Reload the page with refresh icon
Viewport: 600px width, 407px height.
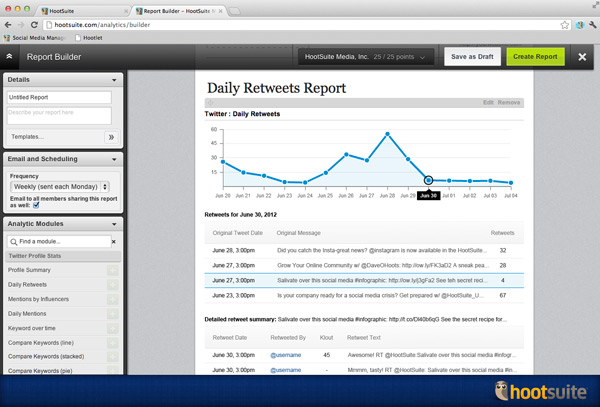[34, 25]
